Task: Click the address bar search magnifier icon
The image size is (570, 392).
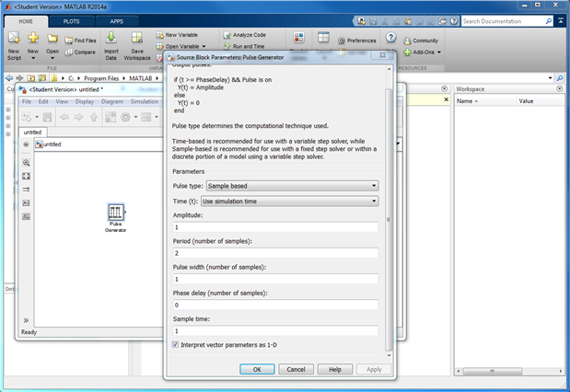Action: click(560, 78)
